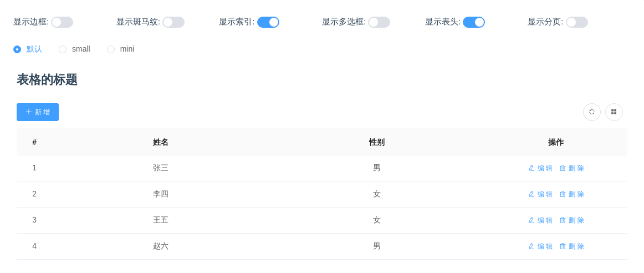
Task: Edit the row for 李四
Action: [540, 194]
